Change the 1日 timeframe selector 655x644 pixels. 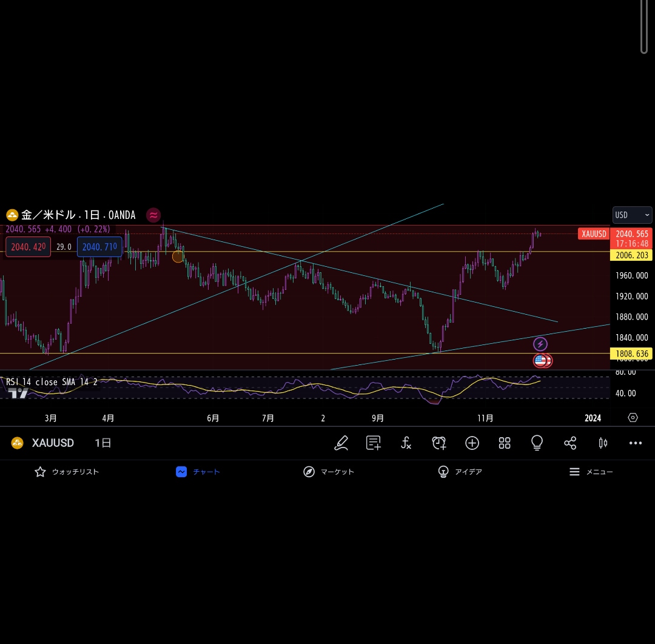(102, 443)
